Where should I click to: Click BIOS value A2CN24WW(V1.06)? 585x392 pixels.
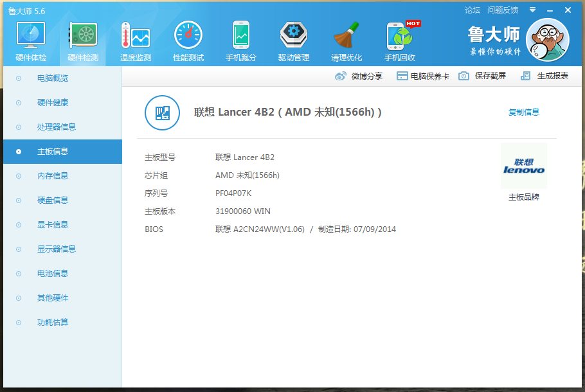269,229
